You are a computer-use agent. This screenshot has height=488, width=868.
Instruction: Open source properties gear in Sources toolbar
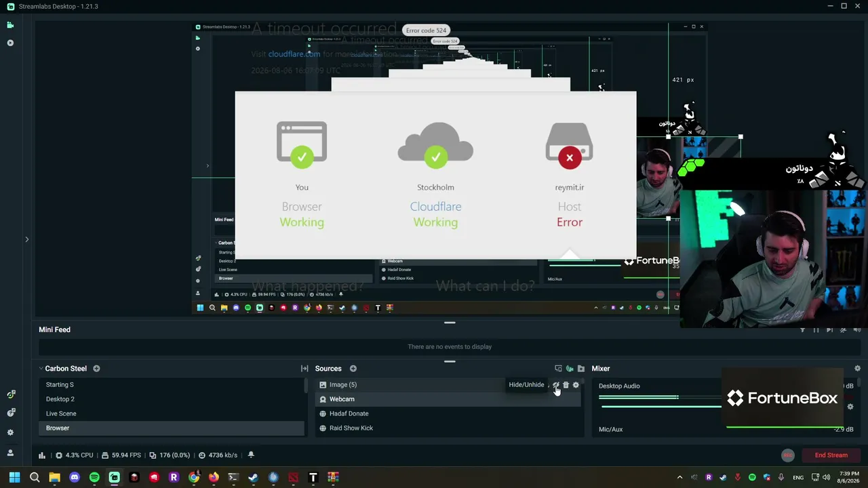point(576,385)
